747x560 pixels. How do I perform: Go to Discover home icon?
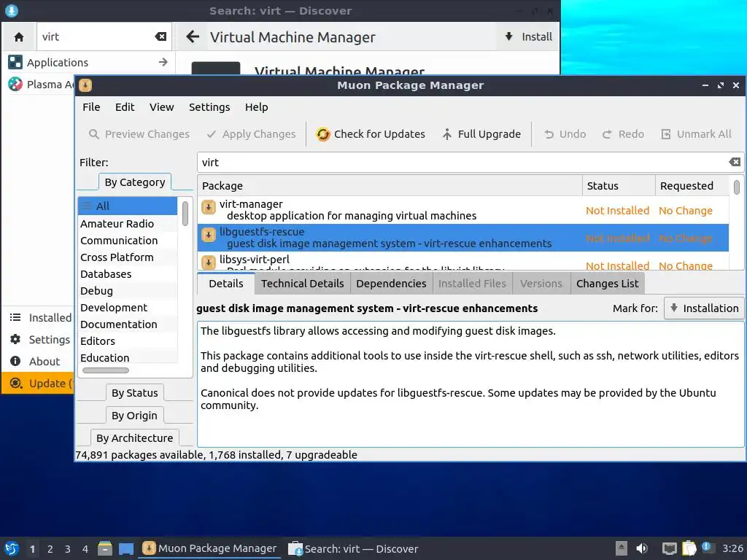click(19, 36)
